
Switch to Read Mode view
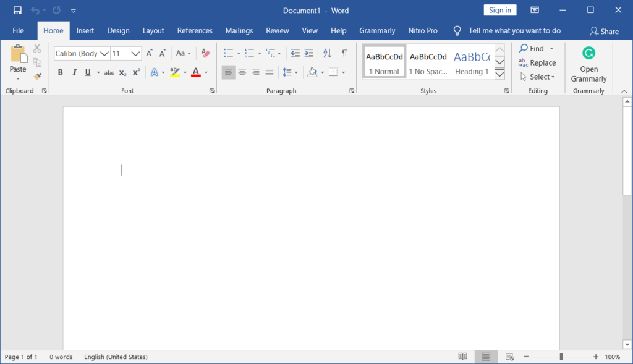(462, 357)
